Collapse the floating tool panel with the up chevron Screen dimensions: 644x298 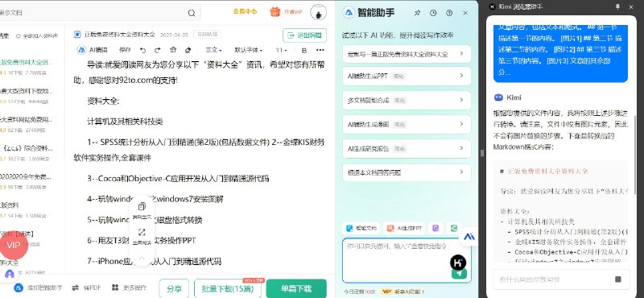(142, 259)
